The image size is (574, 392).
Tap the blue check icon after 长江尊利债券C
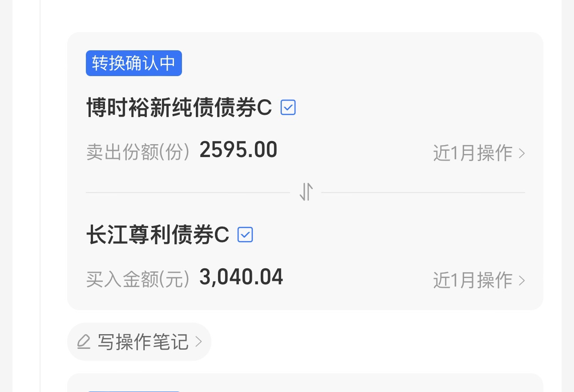(245, 234)
